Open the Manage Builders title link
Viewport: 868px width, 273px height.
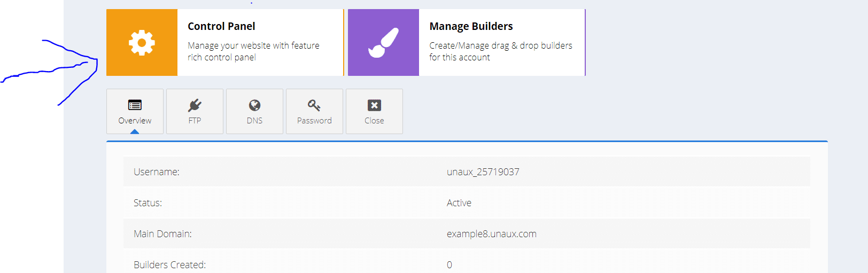471,26
